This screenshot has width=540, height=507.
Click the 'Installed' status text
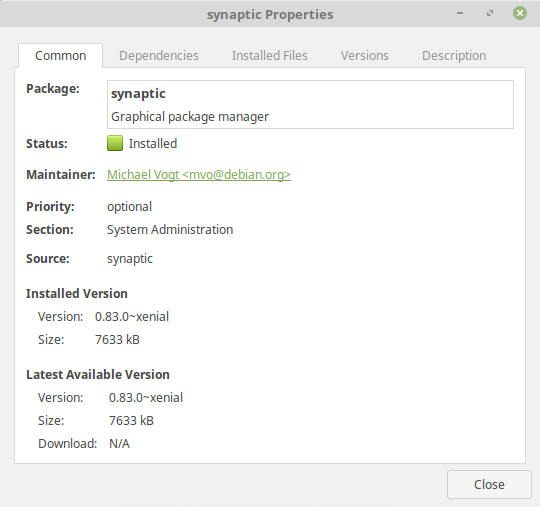pos(153,144)
